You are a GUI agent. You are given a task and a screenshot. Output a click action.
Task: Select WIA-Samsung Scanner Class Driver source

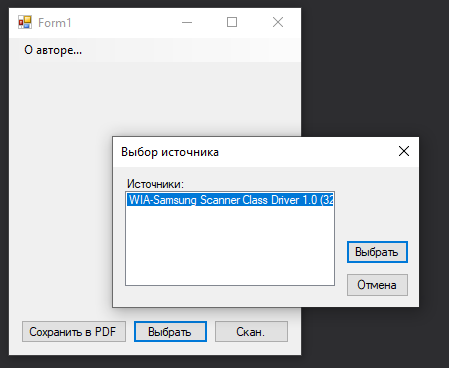[x=230, y=200]
